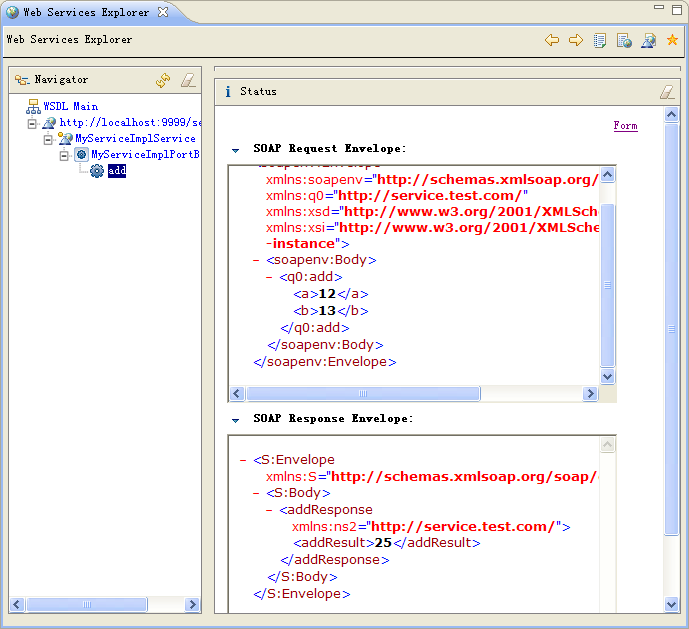The height and width of the screenshot is (629, 689).
Task: Click the Status info icon
Action: [x=228, y=91]
